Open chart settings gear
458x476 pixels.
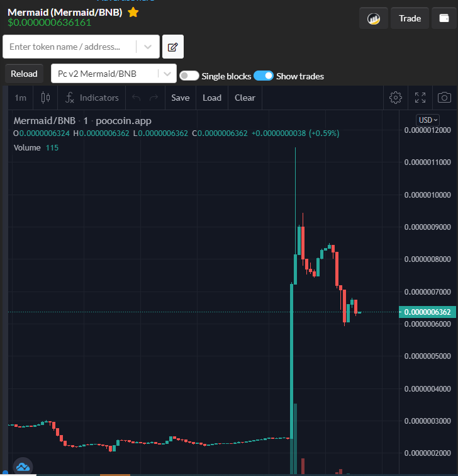(x=396, y=98)
